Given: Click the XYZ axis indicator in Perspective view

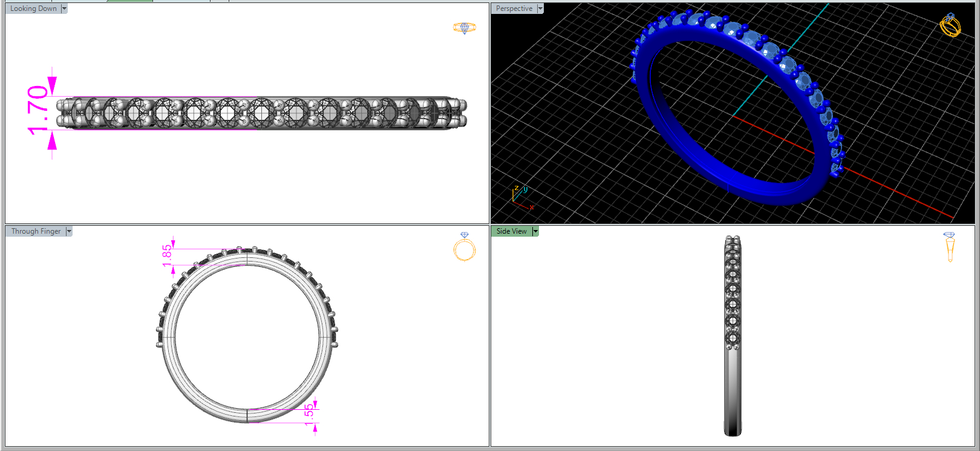Looking at the screenshot, I should pos(523,197).
